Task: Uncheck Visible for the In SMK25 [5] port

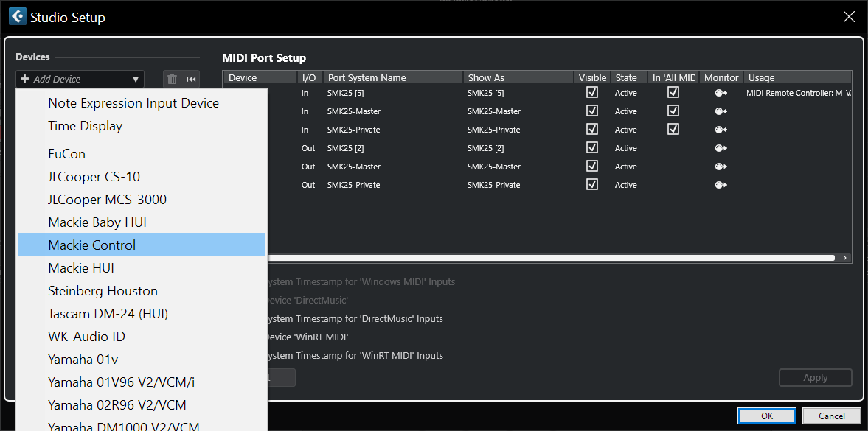Action: click(x=592, y=92)
